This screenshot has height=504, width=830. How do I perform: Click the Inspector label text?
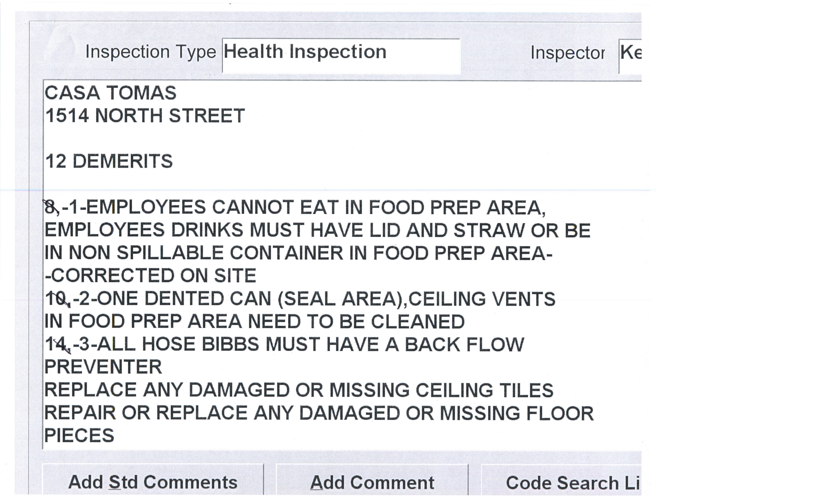coord(567,53)
